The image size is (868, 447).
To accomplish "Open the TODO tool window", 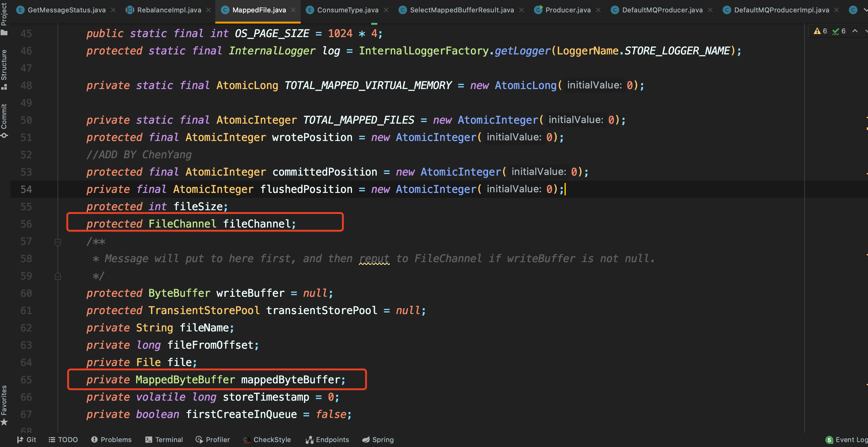I will [63, 440].
